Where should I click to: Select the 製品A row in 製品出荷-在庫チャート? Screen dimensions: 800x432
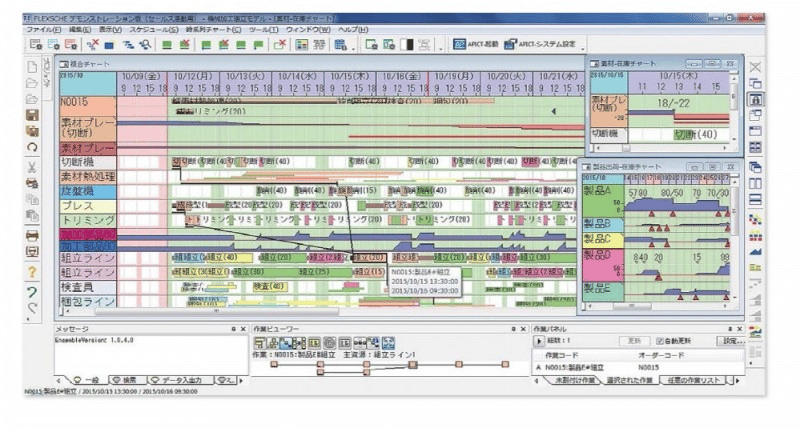(603, 200)
